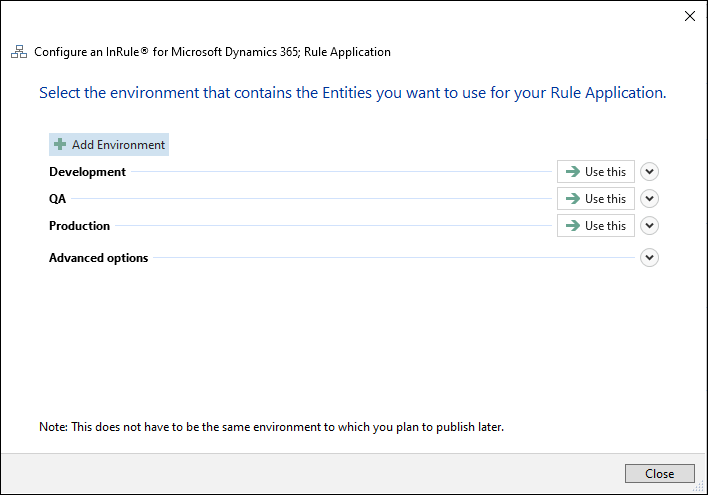Screen dimensions: 708x495
Task: Close the dialog with the X button
Action: 689,16
